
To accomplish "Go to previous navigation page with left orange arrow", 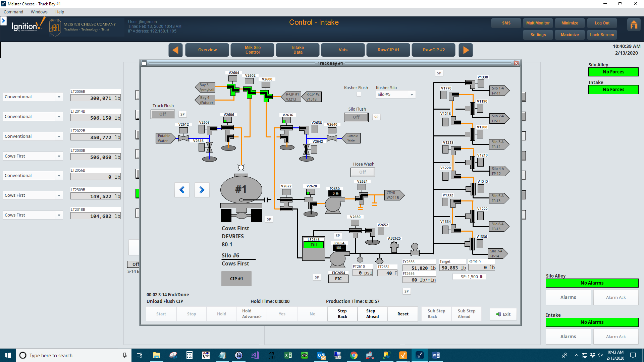I will 175,50.
